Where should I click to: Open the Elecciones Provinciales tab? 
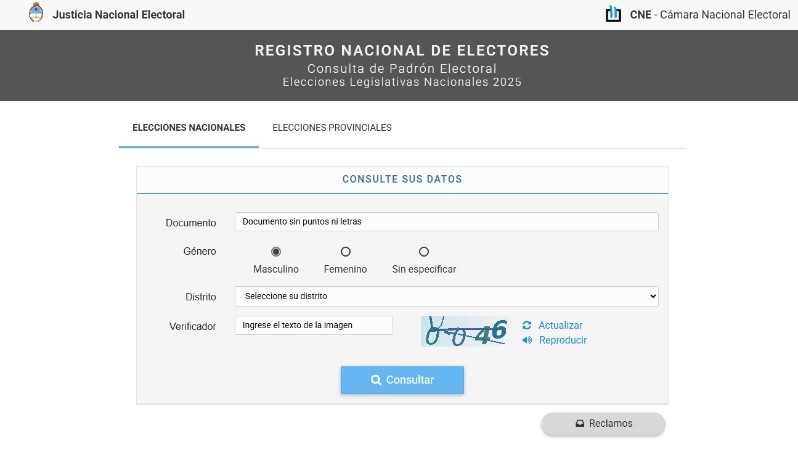(332, 128)
